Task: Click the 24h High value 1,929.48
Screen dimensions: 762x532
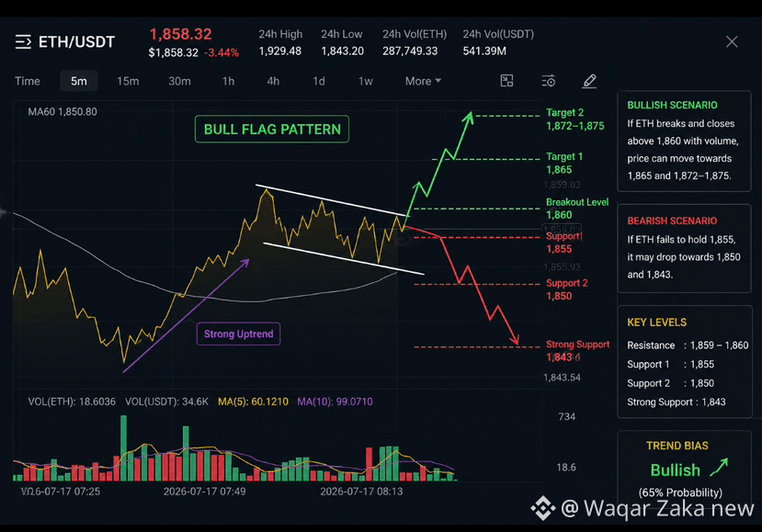Action: (x=280, y=51)
